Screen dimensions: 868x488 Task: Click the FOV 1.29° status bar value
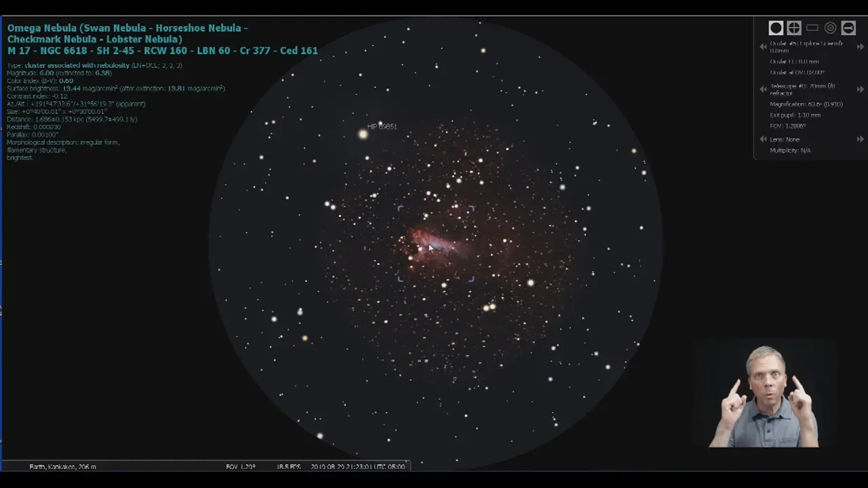pos(241,466)
